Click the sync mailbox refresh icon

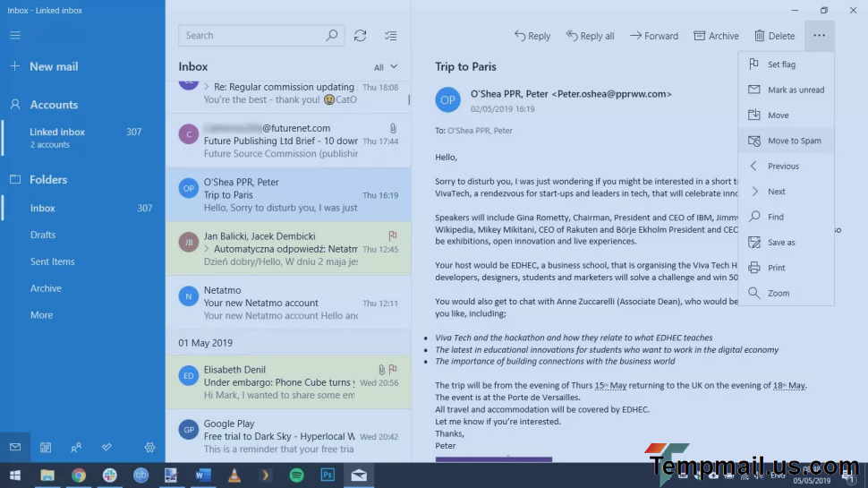[360, 36]
